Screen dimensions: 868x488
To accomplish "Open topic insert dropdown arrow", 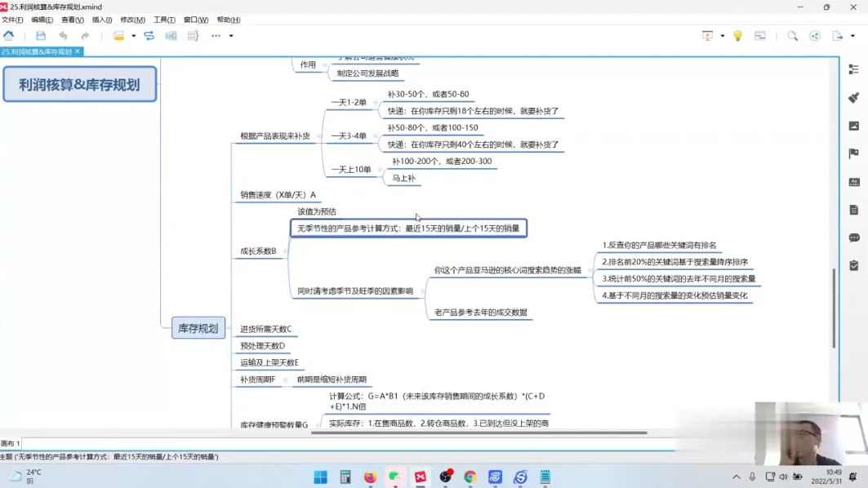I will coord(133,36).
